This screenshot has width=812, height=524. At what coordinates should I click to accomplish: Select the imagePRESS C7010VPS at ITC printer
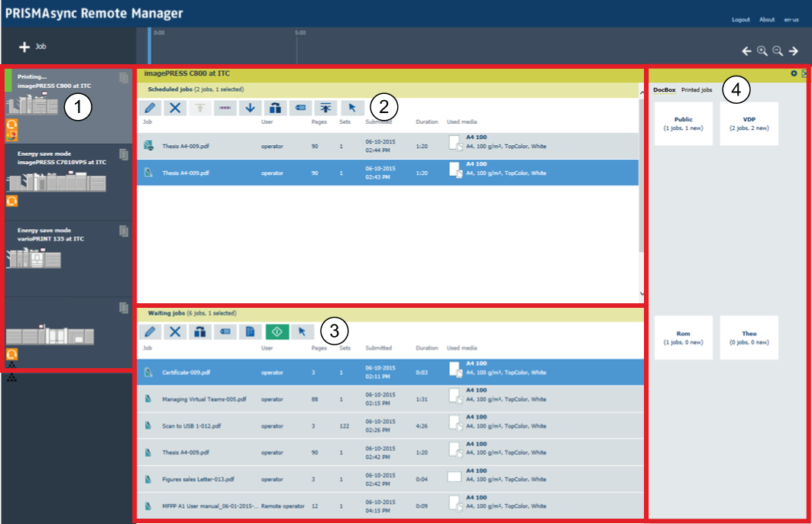click(x=68, y=183)
